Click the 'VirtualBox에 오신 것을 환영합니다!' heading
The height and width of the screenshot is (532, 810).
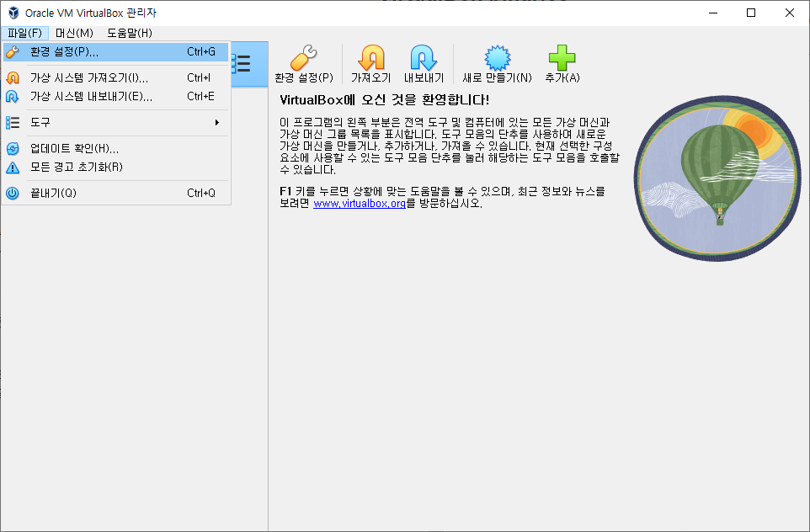click(384, 99)
